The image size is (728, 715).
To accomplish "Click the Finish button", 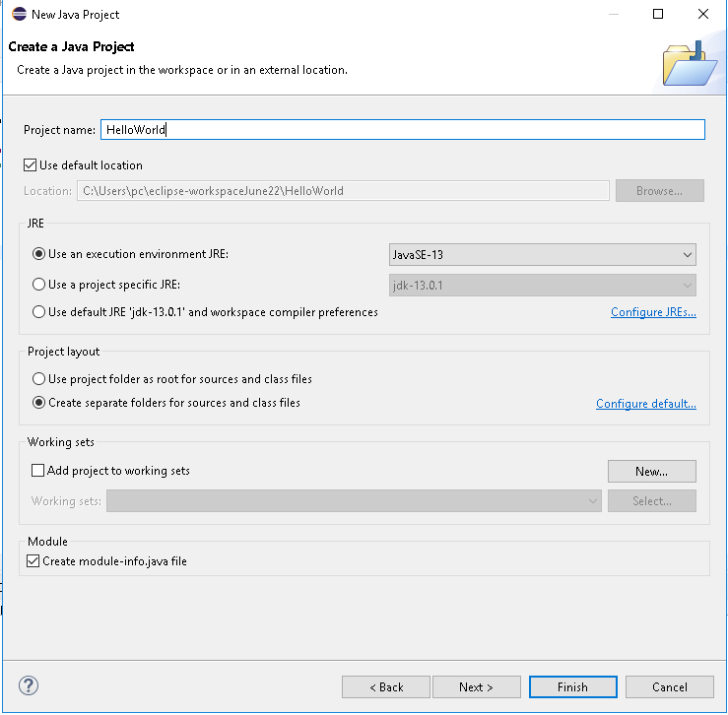I will pyautogui.click(x=573, y=686).
